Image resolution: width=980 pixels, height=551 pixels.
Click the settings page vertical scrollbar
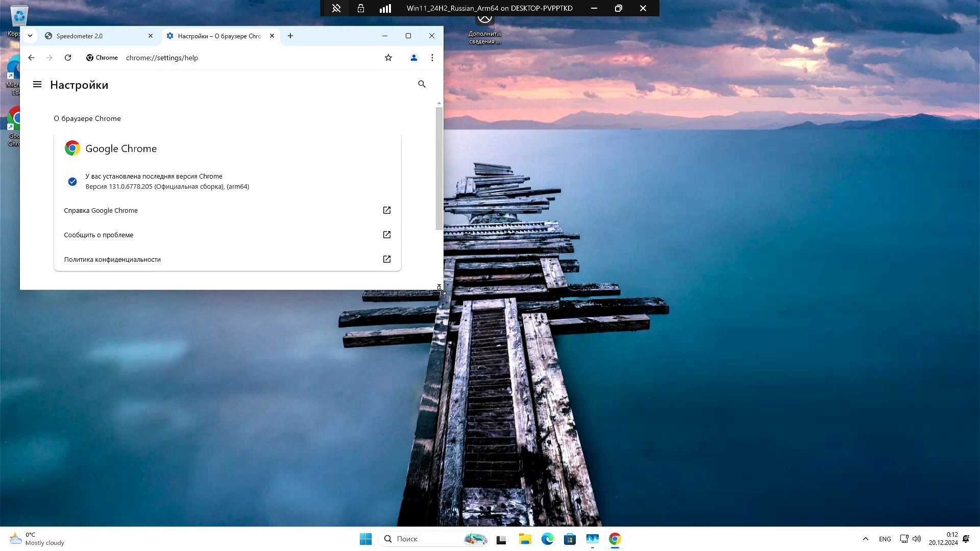[x=439, y=168]
